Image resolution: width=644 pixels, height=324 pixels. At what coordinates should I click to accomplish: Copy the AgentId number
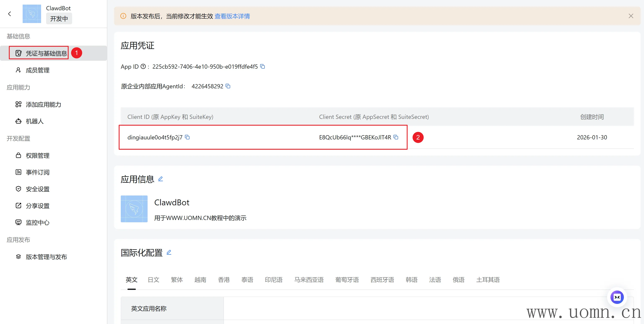click(228, 86)
